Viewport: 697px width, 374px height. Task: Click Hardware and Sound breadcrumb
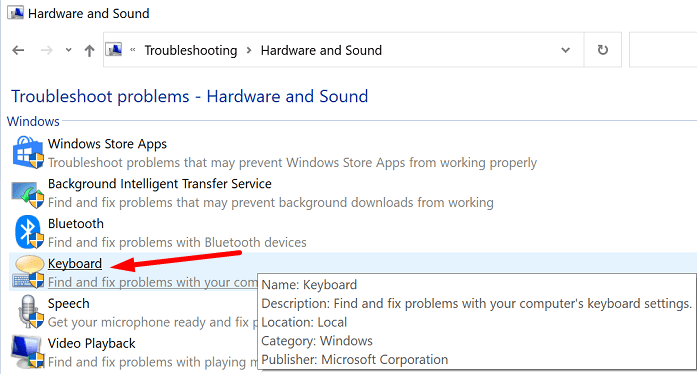[321, 50]
